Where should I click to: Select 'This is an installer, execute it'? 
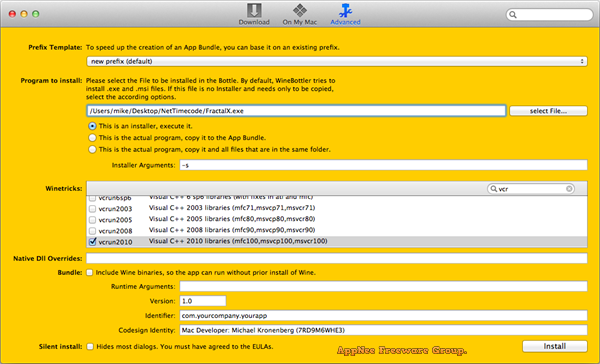coord(92,126)
